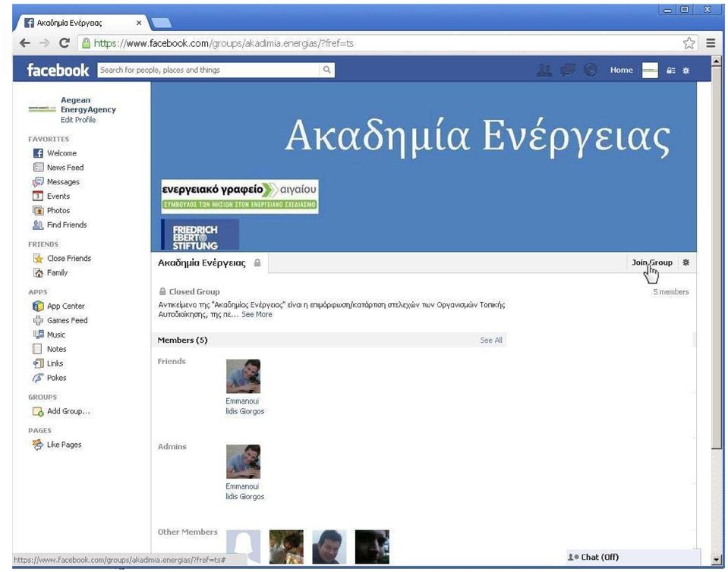The image size is (728, 572).
Task: Open a new browser tab
Action: pos(161,23)
